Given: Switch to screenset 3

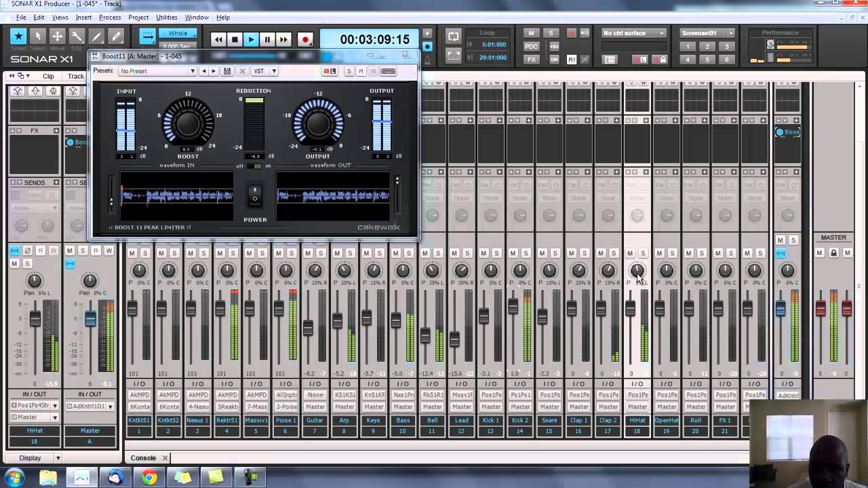Looking at the screenshot, I should coord(727,47).
